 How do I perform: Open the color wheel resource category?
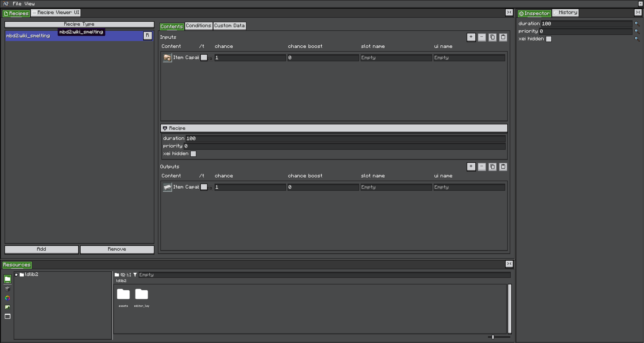pyautogui.click(x=7, y=298)
